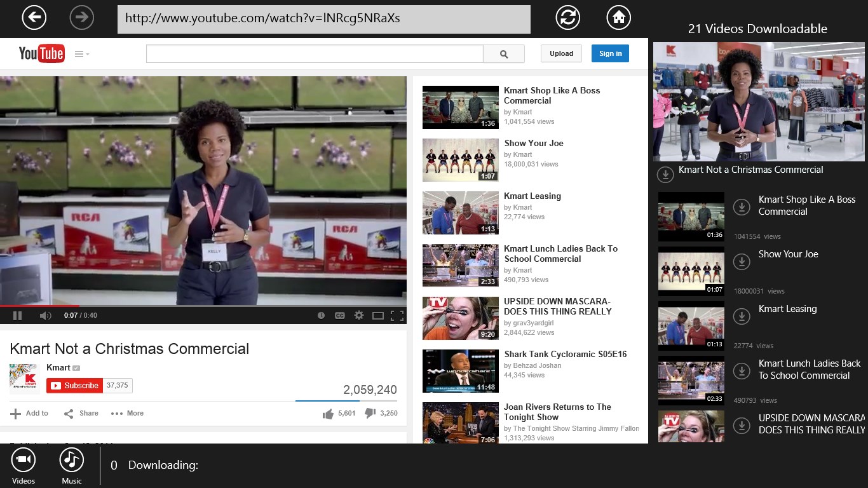Open the More options menu

click(x=127, y=413)
